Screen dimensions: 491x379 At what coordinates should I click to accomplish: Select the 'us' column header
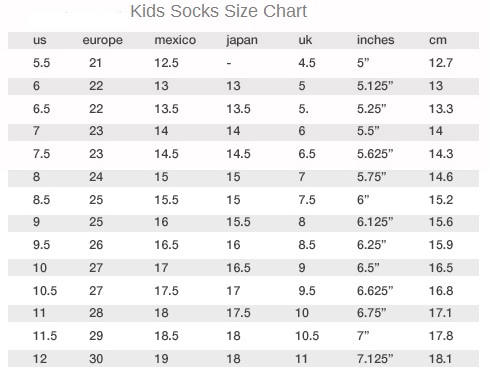tap(40, 40)
